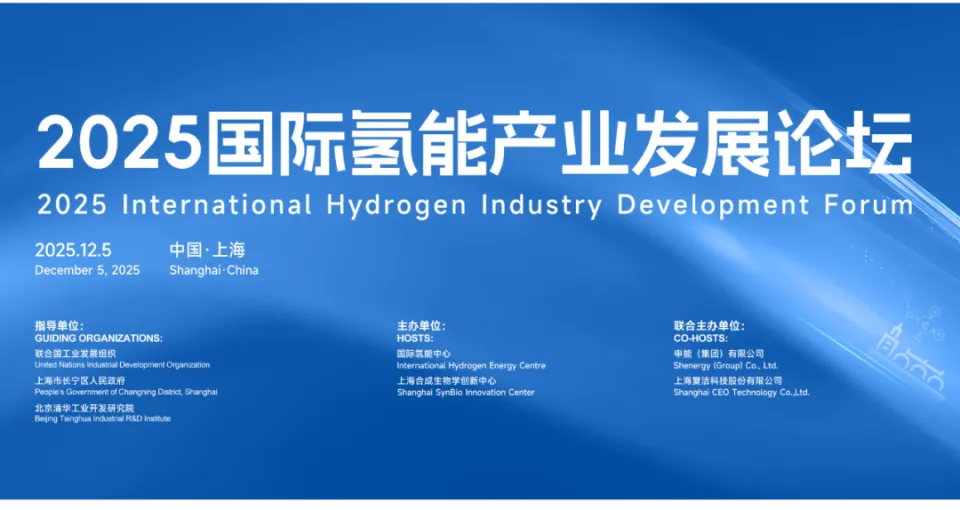
Task: Click the 上海合成生物学创新中心 text
Action: [447, 380]
